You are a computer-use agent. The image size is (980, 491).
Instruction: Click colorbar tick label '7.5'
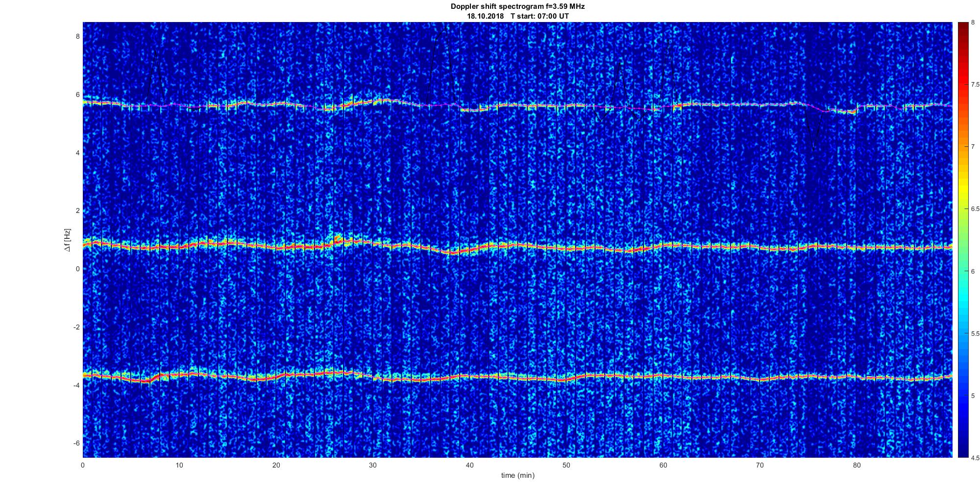976,85
